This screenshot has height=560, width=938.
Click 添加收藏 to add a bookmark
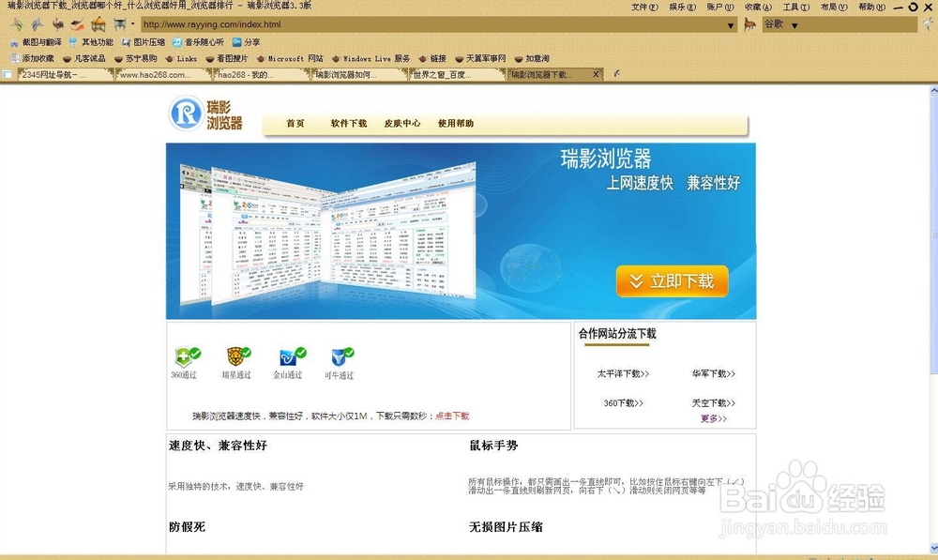click(32, 58)
